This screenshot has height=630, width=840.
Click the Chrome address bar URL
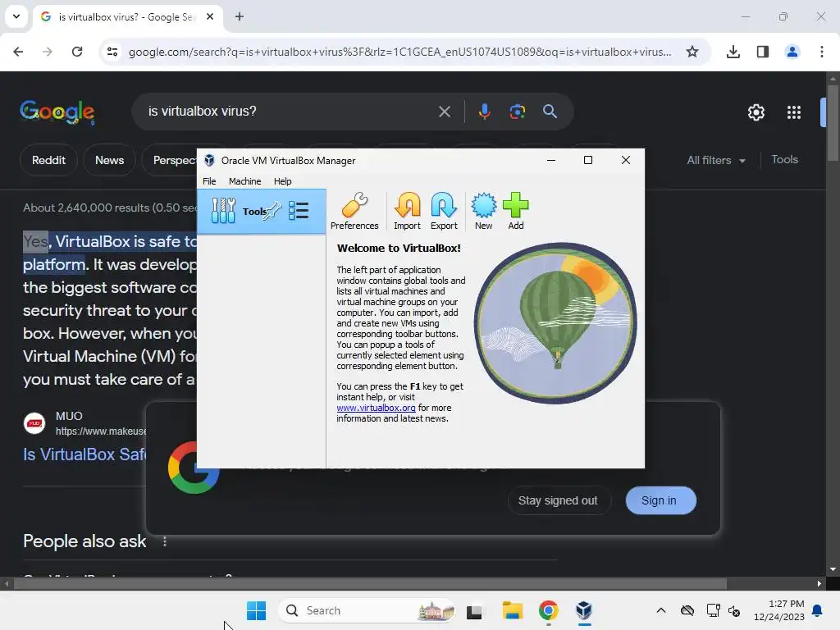click(399, 52)
